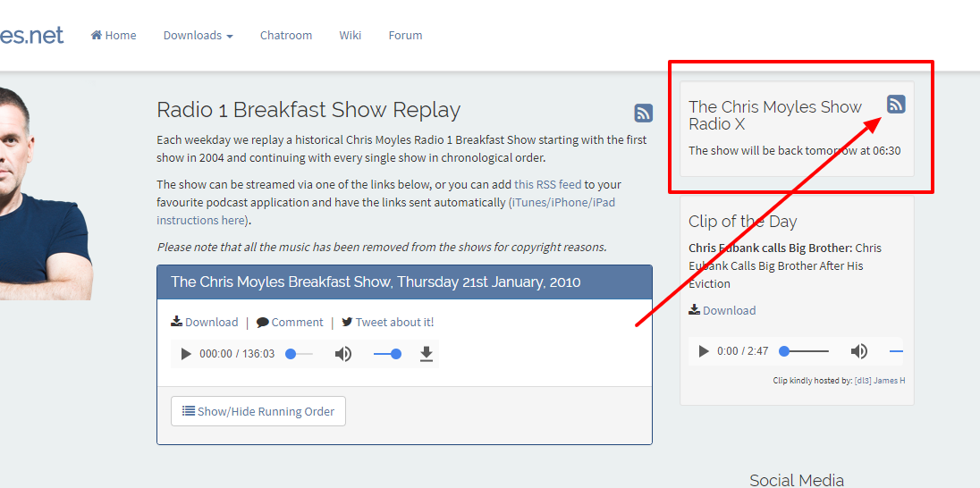
Task: Open the RSS feed text link
Action: click(547, 184)
